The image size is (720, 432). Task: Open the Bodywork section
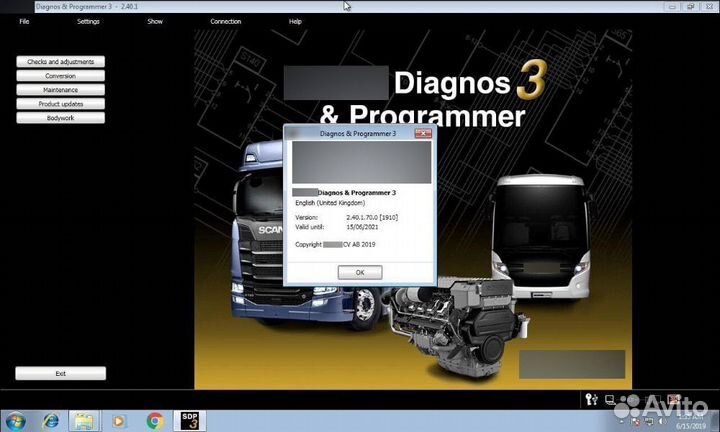tap(61, 118)
